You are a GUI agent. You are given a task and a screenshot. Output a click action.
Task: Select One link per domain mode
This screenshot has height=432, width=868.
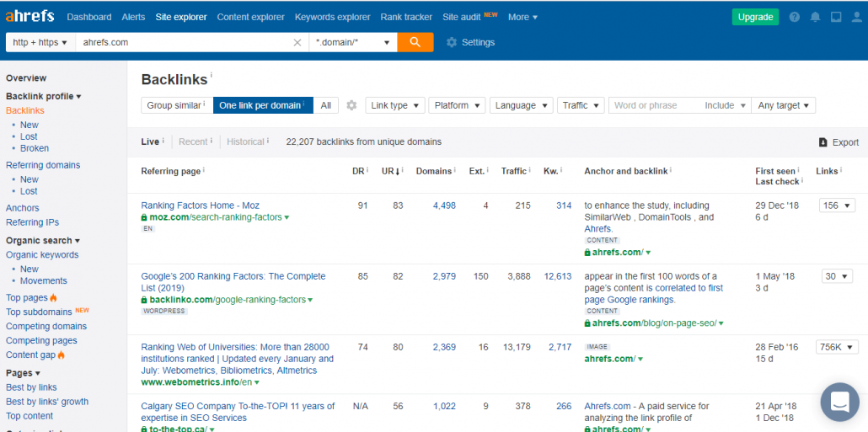point(263,105)
